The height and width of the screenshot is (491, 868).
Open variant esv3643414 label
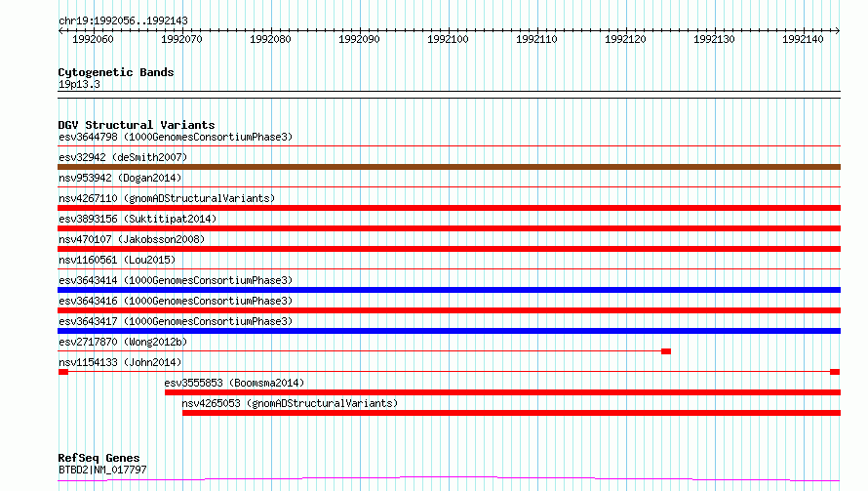click(176, 280)
